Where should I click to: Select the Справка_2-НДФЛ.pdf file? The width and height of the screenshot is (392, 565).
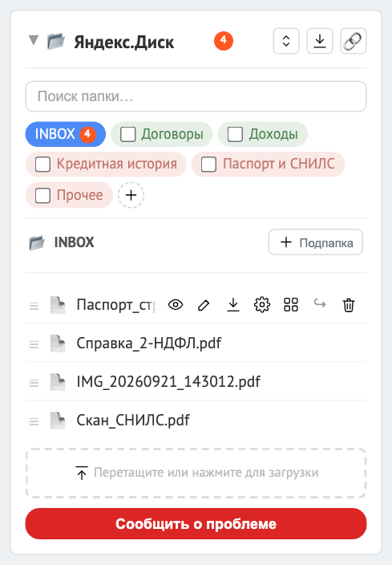tap(148, 343)
